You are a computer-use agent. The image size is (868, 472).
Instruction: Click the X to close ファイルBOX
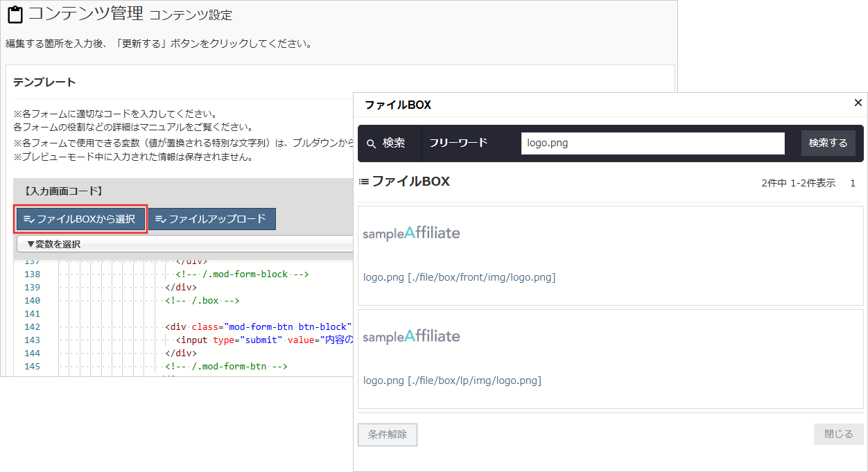tap(858, 103)
